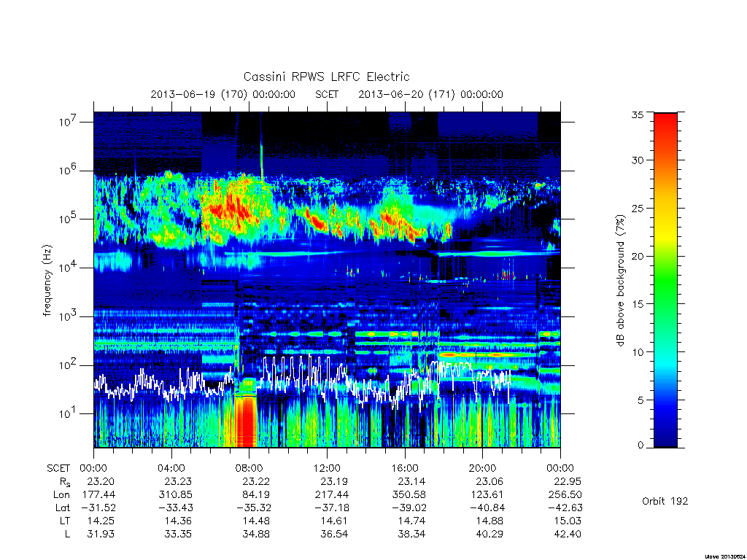Click the Lon value '84.19'

[256, 495]
